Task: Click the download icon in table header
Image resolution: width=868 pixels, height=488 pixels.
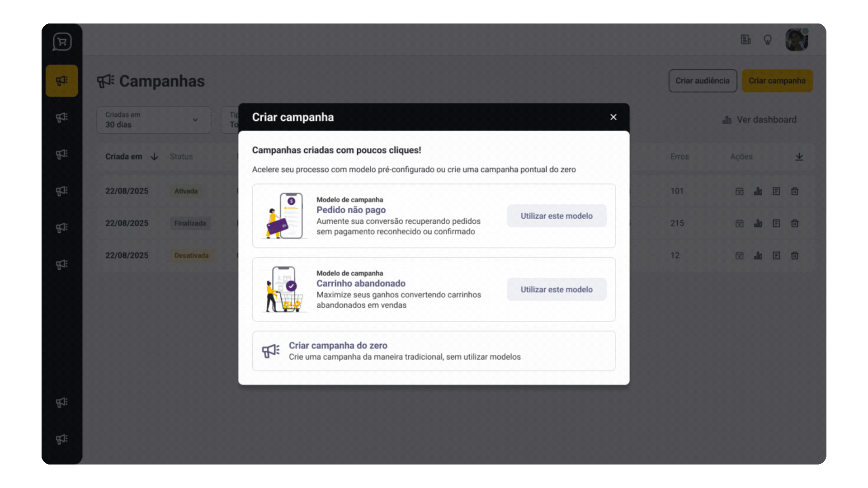Action: [x=799, y=157]
